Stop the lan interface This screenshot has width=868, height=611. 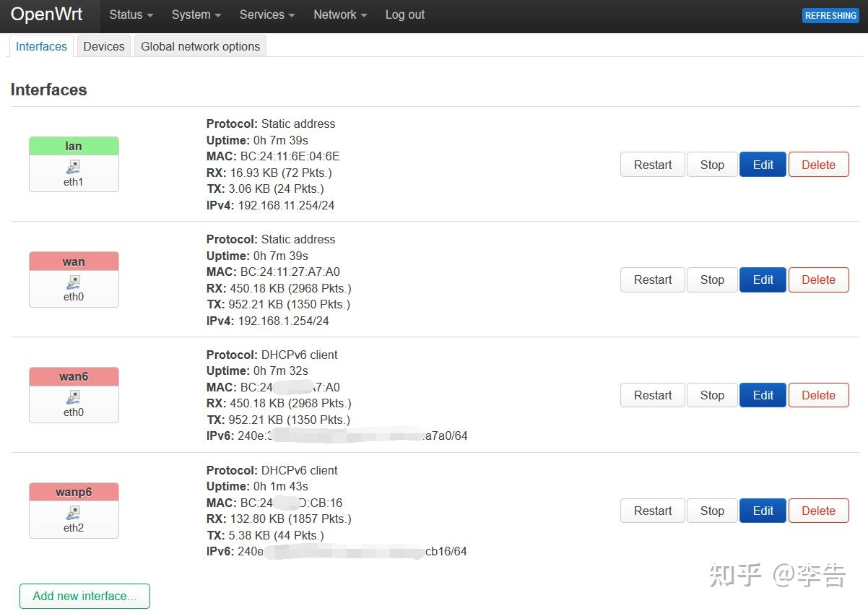711,164
